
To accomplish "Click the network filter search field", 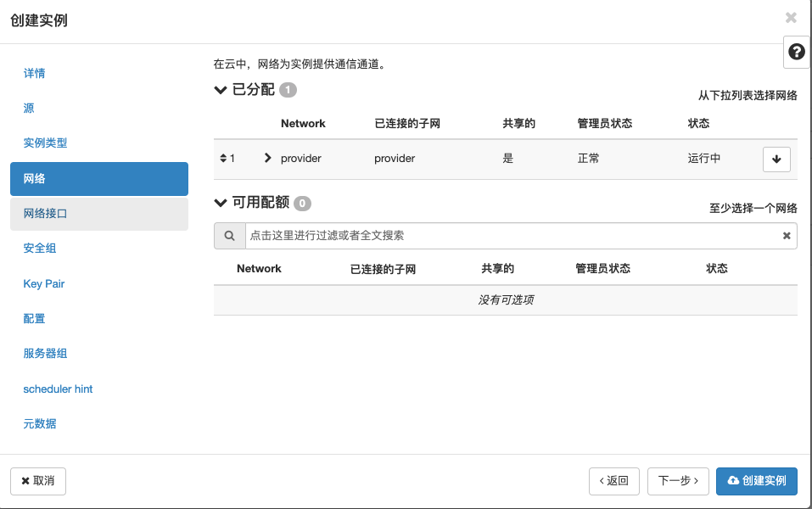I will point(509,235).
